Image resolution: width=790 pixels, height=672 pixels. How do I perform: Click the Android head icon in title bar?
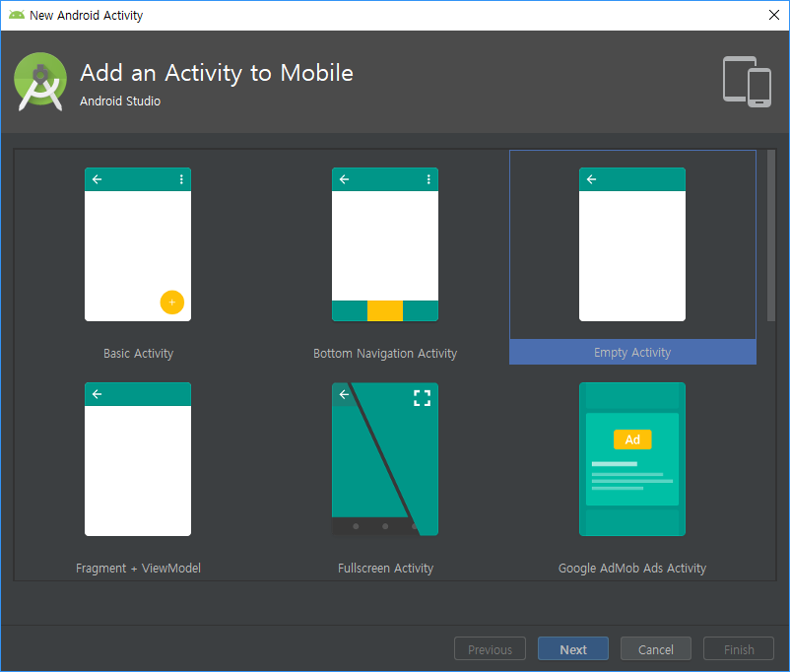(17, 15)
